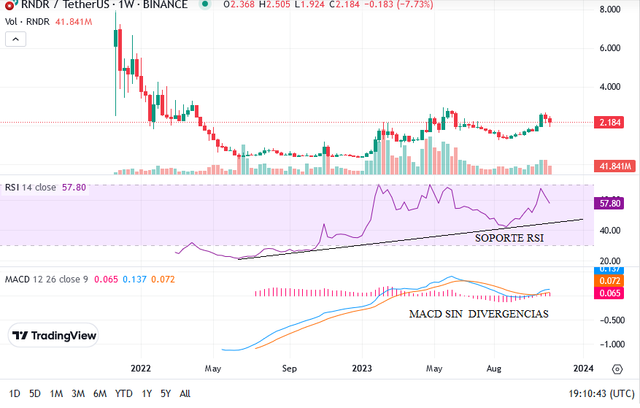
Task: Select the 5Y time range
Action: point(165,394)
